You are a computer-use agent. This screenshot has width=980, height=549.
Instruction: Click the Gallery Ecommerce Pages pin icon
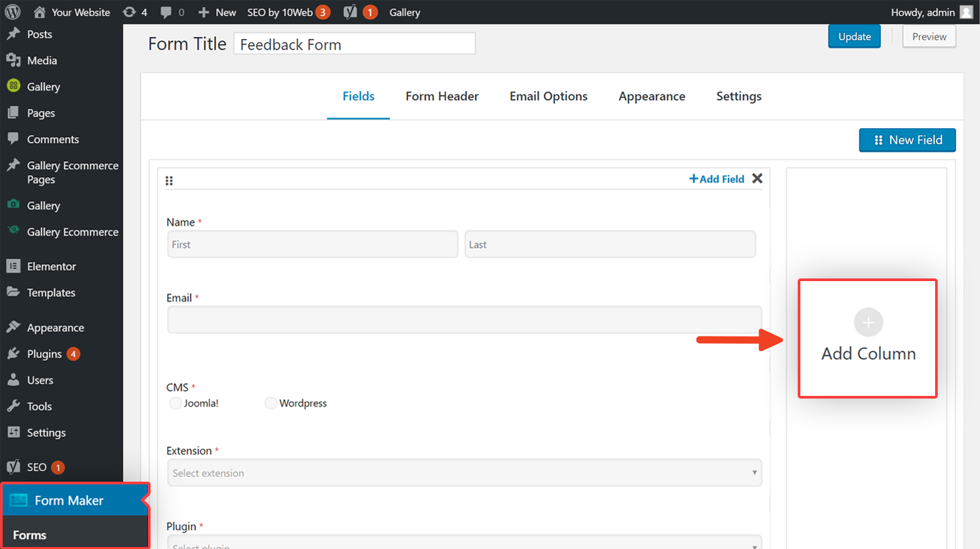(13, 165)
